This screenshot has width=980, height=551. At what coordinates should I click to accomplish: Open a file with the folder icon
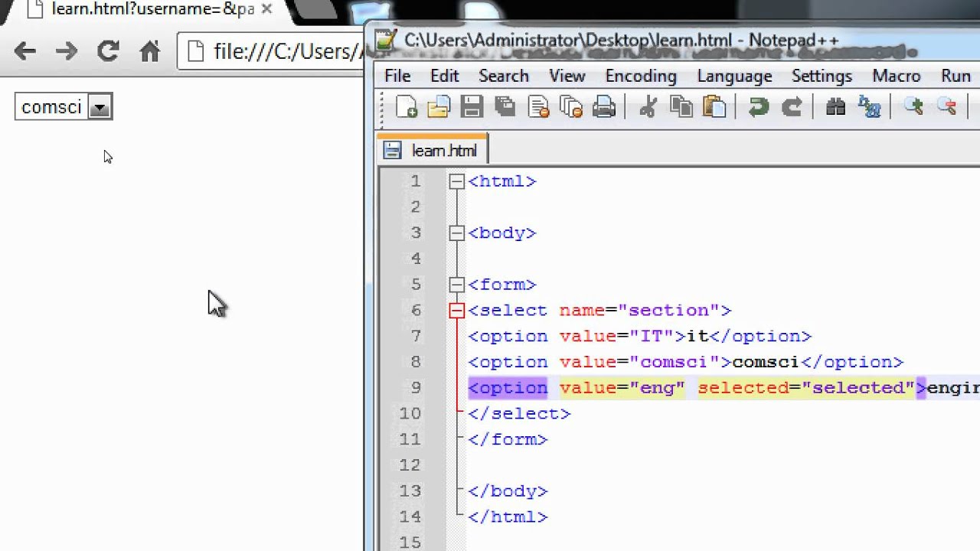pyautogui.click(x=439, y=106)
